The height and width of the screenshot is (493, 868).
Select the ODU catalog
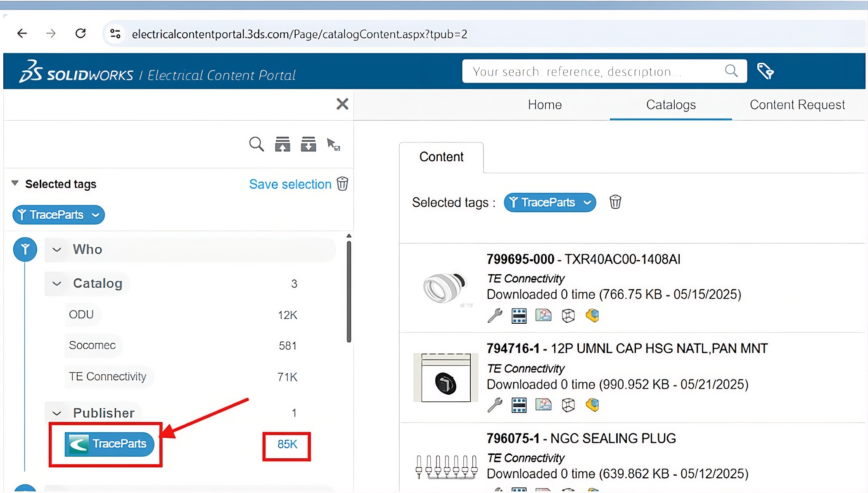[x=81, y=315]
